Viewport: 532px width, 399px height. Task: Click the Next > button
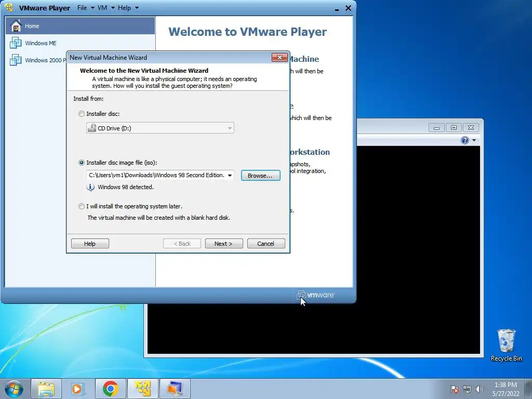point(224,244)
